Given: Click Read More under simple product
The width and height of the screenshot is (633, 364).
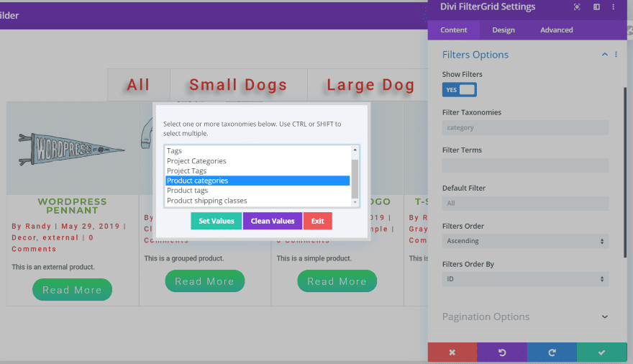Looking at the screenshot, I should (337, 281).
